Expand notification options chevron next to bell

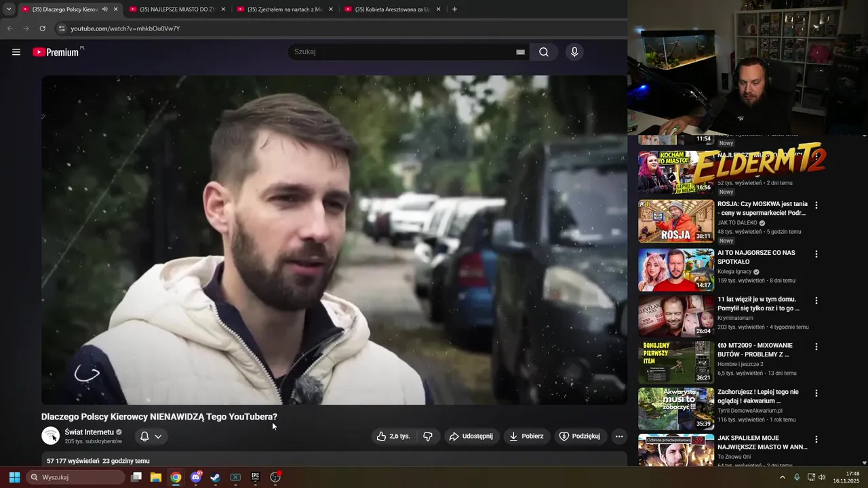pos(158,436)
